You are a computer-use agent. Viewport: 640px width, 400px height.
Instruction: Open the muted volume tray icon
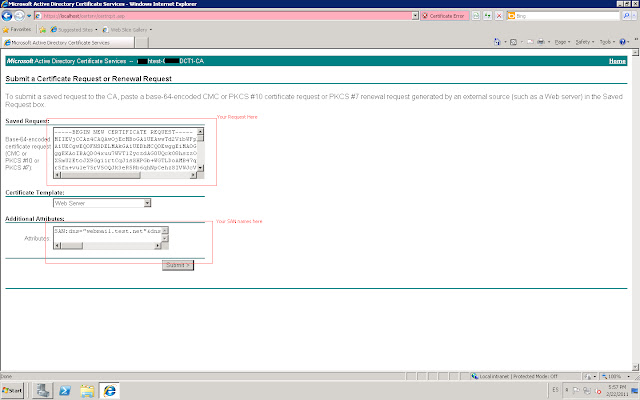tap(598, 391)
